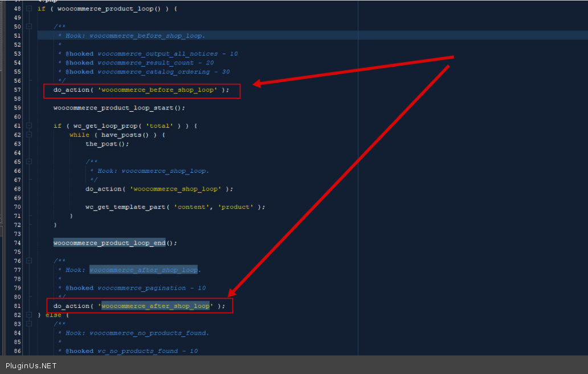
Task: Click line number 74 in the gutter
Action: [x=17, y=243]
